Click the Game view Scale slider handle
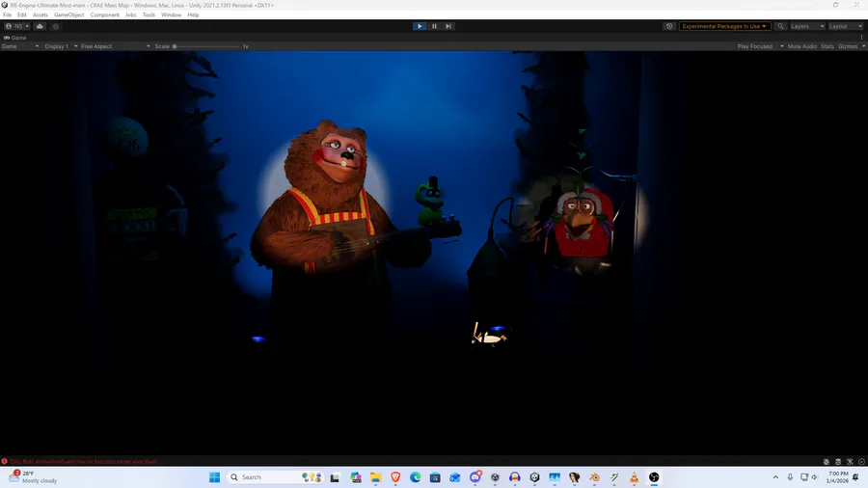Viewport: 868px width, 488px height. click(175, 46)
